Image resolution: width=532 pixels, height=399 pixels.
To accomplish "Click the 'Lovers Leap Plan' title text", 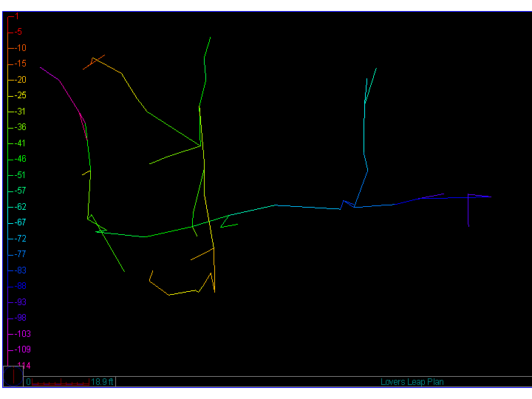I will point(412,382).
